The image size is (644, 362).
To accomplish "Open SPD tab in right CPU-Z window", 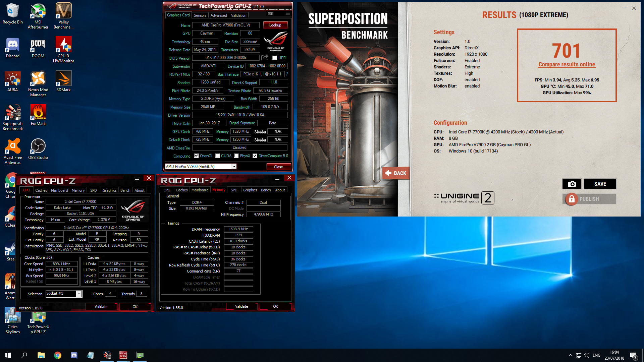I will click(234, 190).
